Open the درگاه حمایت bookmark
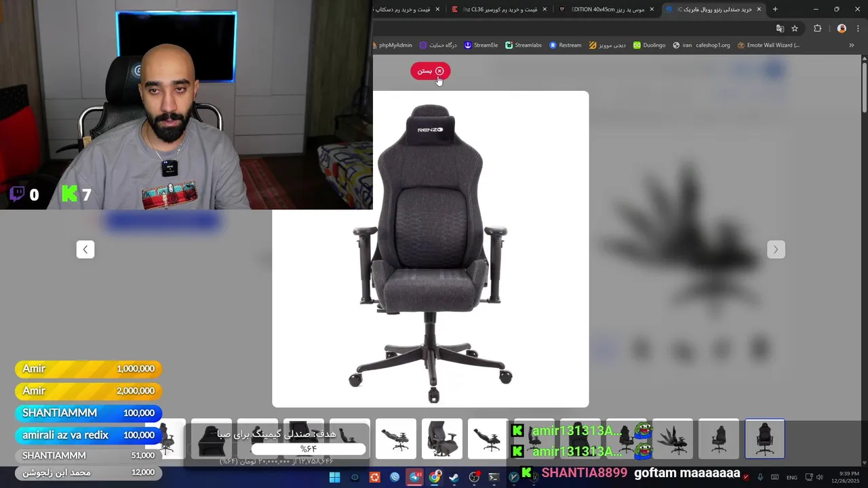 (438, 45)
